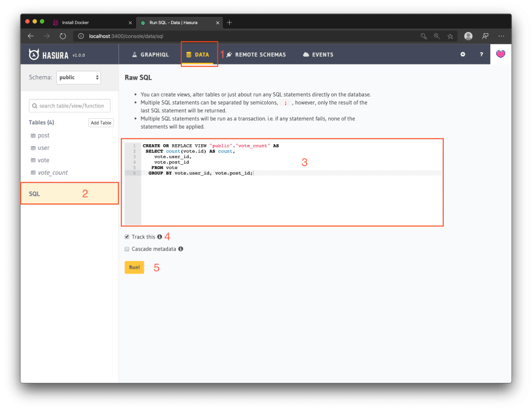Open the browser profile avatar
This screenshot has width=532, height=410.
(468, 36)
